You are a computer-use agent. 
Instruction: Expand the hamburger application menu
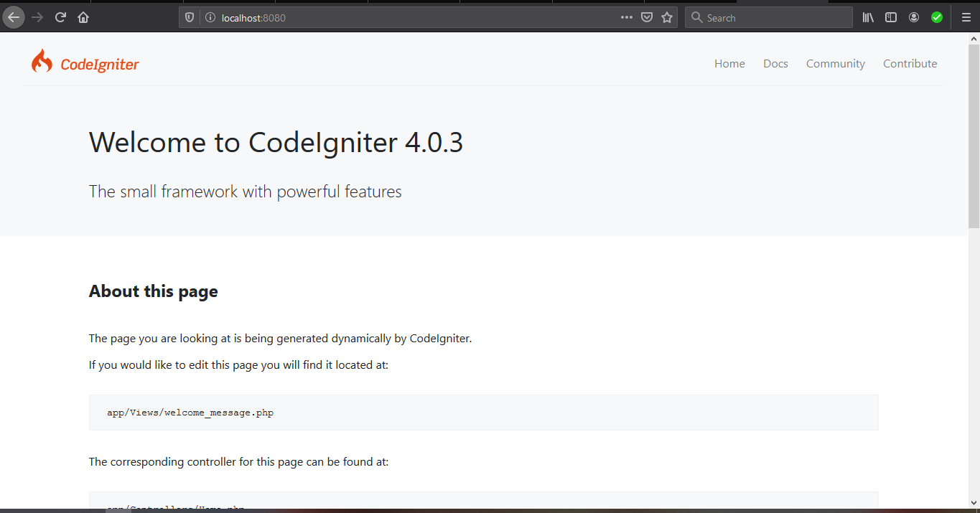(966, 17)
